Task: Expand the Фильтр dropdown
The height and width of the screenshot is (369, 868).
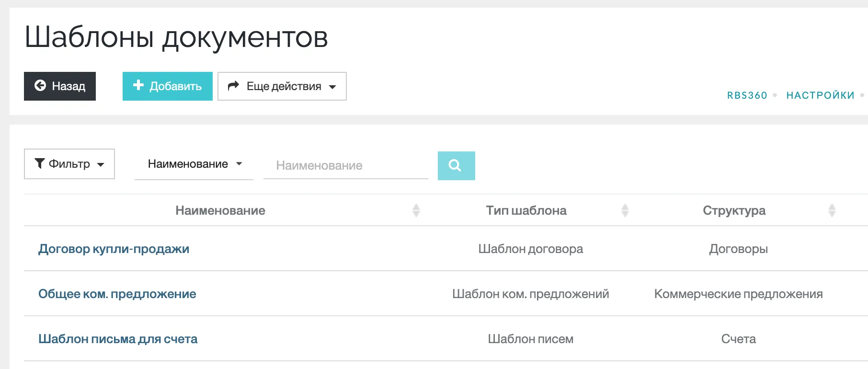Action: pyautogui.click(x=69, y=164)
